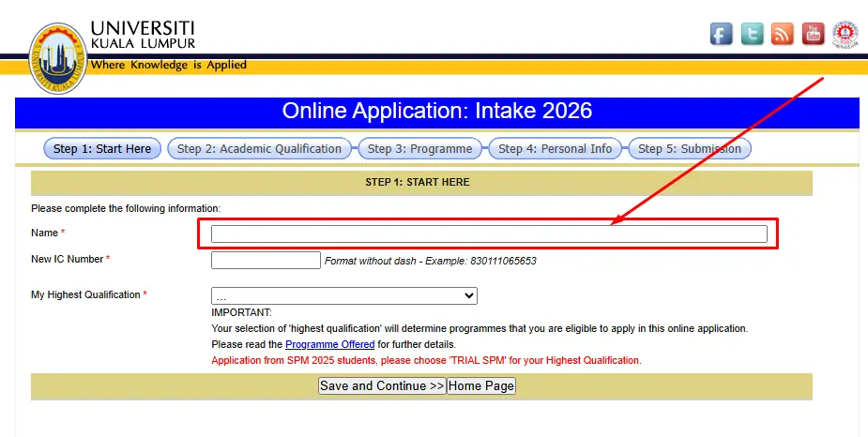Click the red TRIAL SPM notice text

[x=426, y=361]
